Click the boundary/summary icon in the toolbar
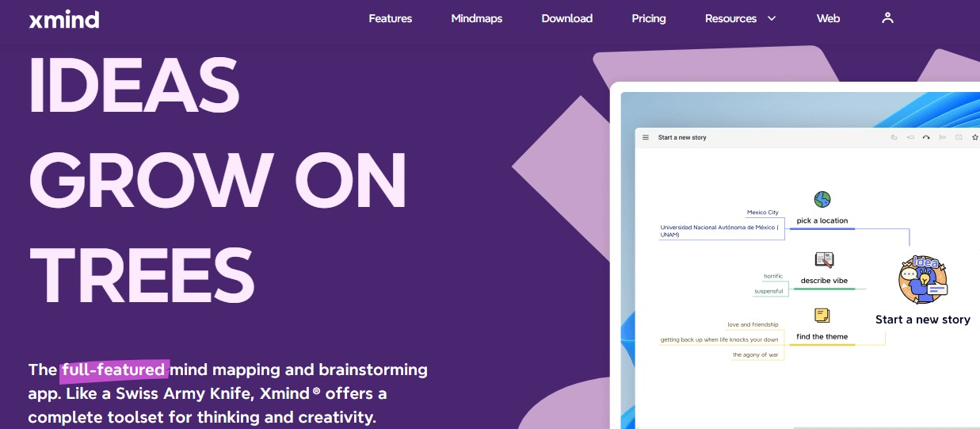Image resolution: width=980 pixels, height=429 pixels. (x=943, y=137)
